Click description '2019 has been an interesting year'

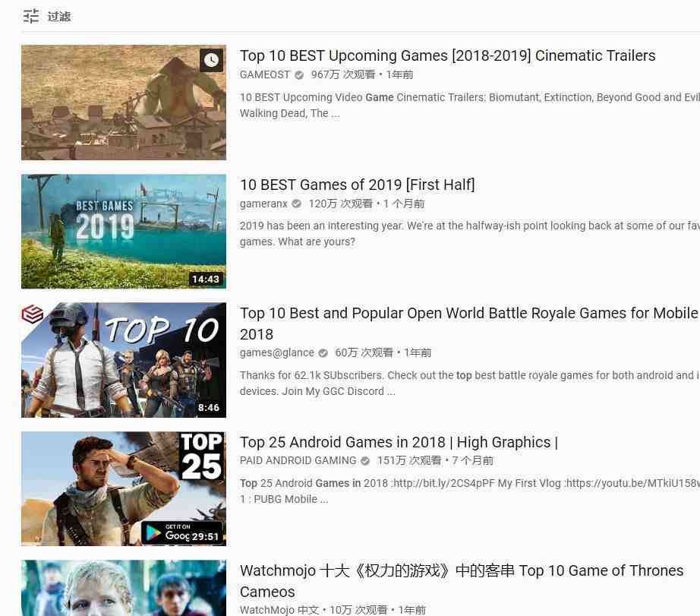pyautogui.click(x=470, y=234)
